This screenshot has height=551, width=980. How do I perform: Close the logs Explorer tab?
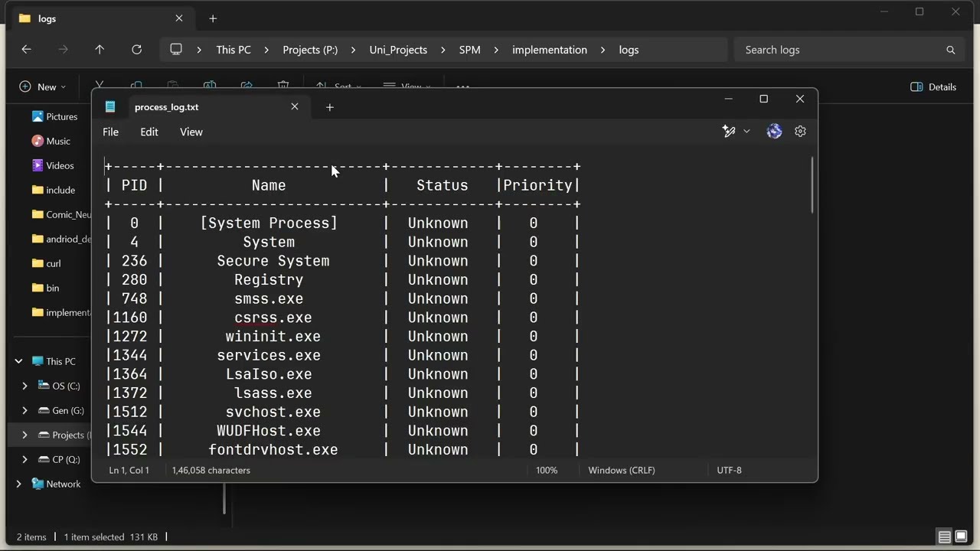179,18
